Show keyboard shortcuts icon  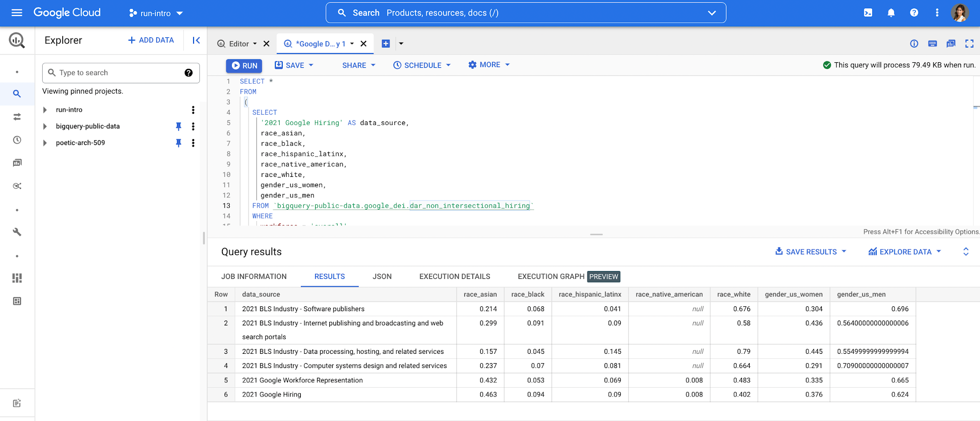[932, 44]
